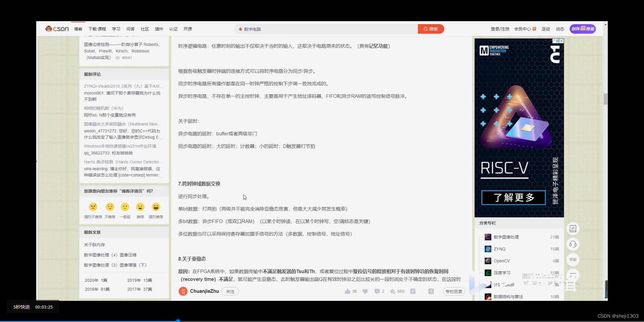Viewport: 644px width, 322px height.
Task: Select the 不推荐 rating emoji
Action: 110,207
